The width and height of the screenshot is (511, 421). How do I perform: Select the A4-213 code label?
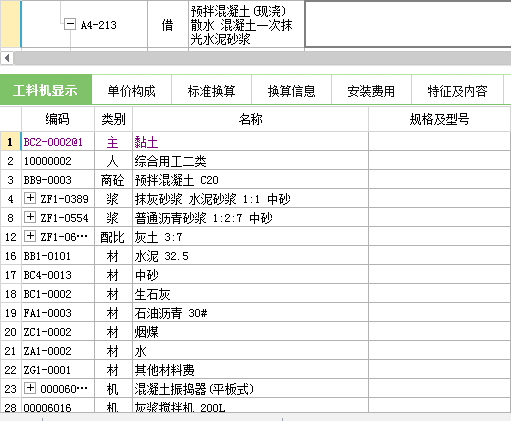point(99,25)
